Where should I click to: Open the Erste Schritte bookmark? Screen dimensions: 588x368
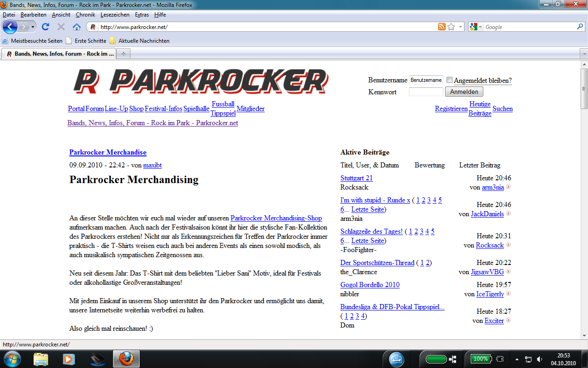86,41
